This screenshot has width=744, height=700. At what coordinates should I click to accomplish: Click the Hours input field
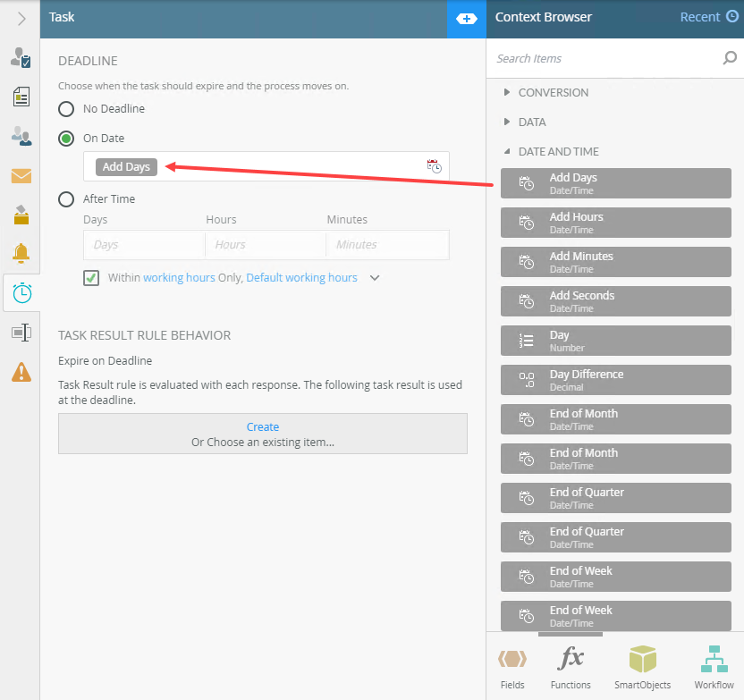click(265, 245)
